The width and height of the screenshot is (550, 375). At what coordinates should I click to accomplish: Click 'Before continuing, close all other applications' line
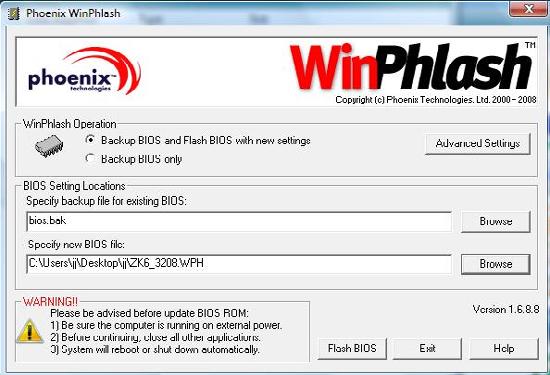[x=155, y=337]
